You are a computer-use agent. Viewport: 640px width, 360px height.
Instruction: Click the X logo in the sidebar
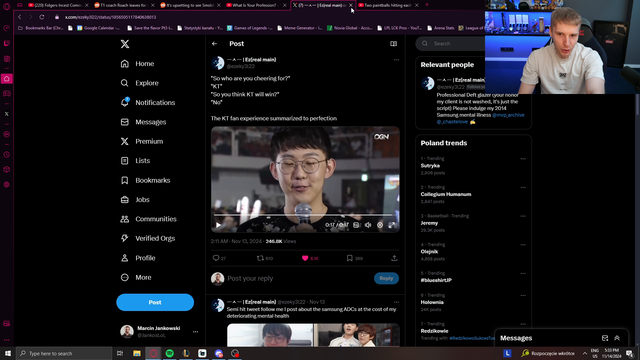point(125,44)
